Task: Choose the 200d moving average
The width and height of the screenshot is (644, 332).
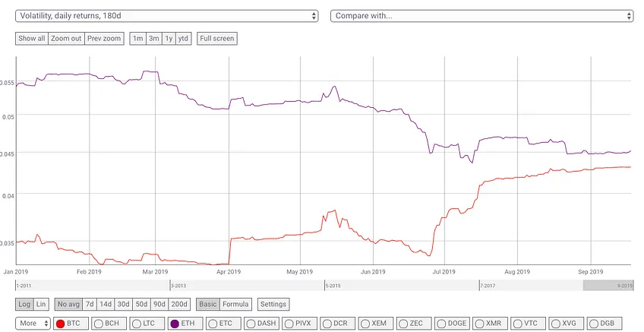Action: tap(179, 305)
